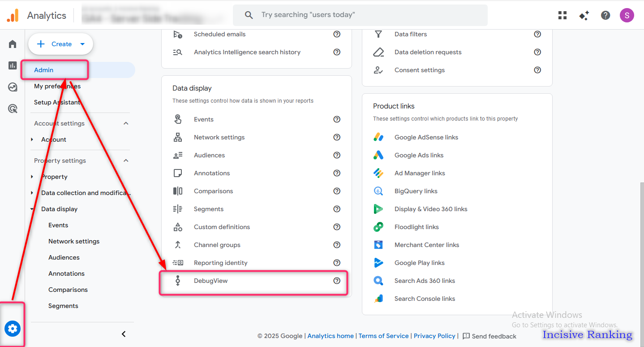Open the Reports icon in left rail
The image size is (644, 347).
(x=13, y=65)
